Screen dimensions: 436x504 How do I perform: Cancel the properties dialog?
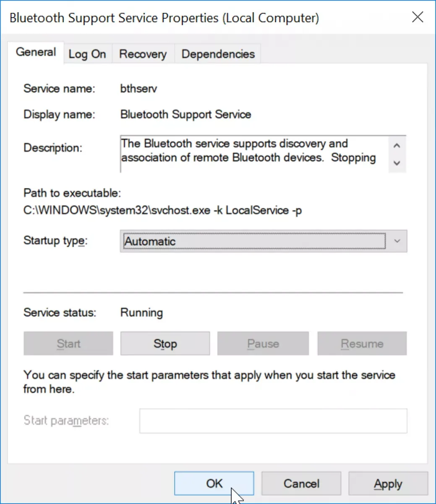[x=301, y=483]
